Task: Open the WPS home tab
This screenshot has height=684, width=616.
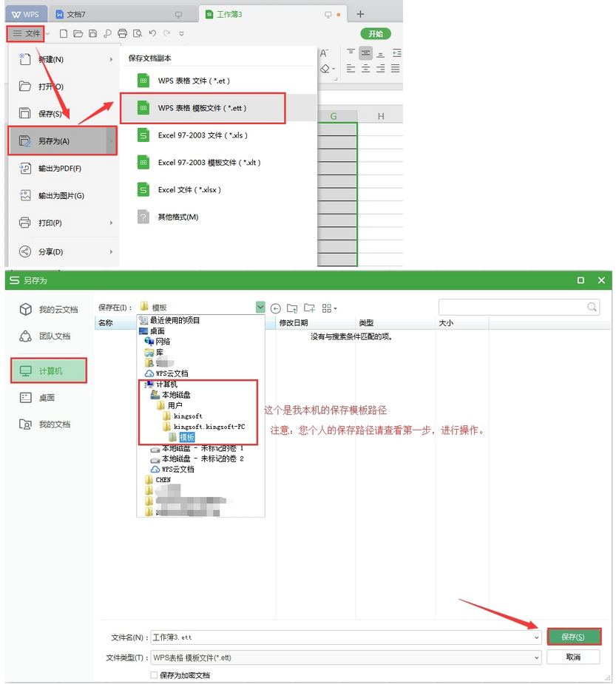Action: click(x=25, y=14)
